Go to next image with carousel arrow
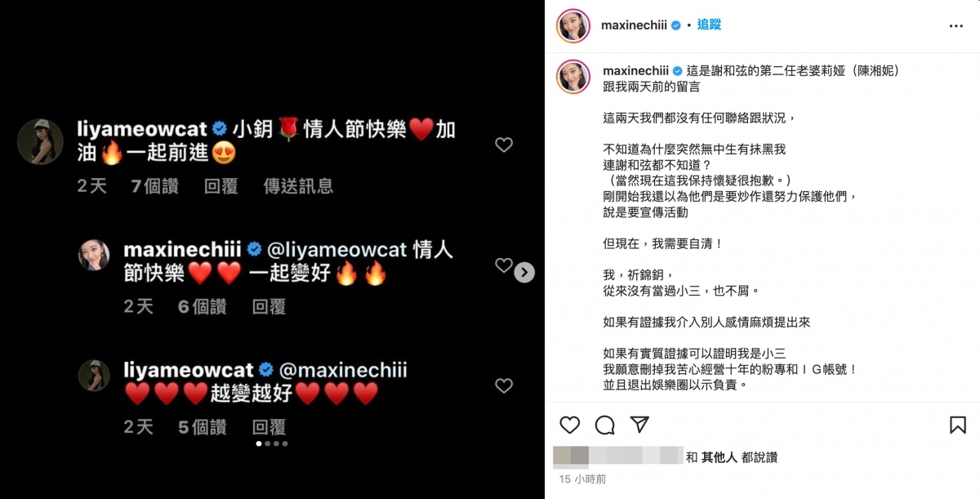 click(524, 272)
